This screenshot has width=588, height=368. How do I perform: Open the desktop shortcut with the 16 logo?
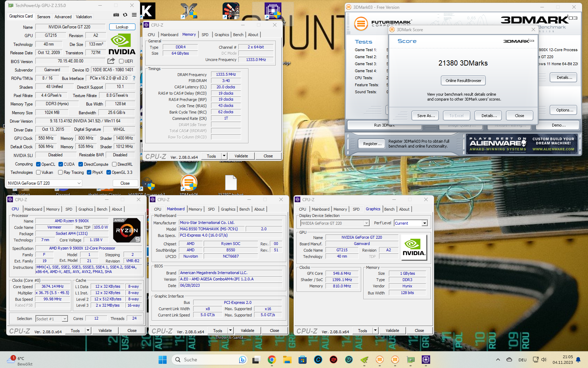(189, 11)
